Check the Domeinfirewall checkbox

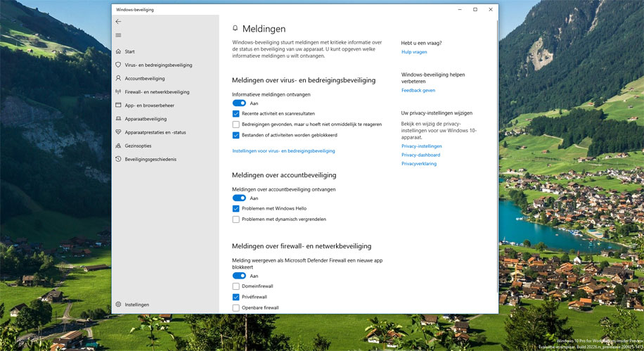[236, 286]
